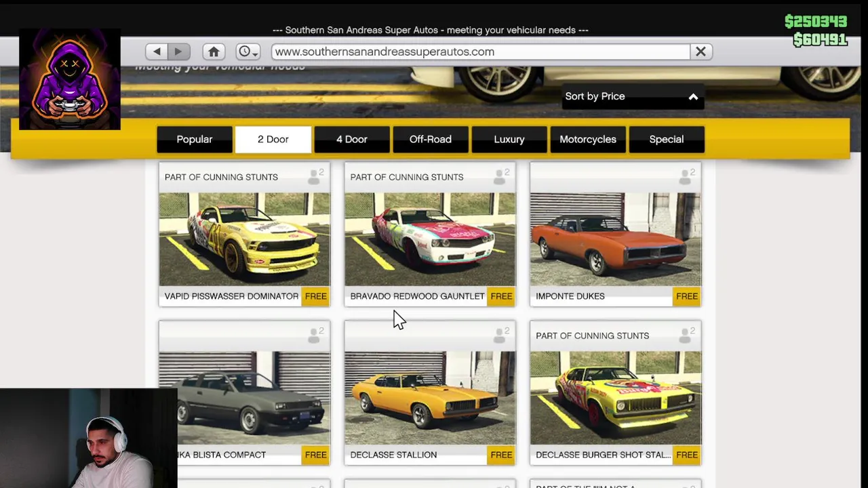Click seat count icon on Pisswasser Dominator
Screen dimensions: 868x488
tap(315, 177)
